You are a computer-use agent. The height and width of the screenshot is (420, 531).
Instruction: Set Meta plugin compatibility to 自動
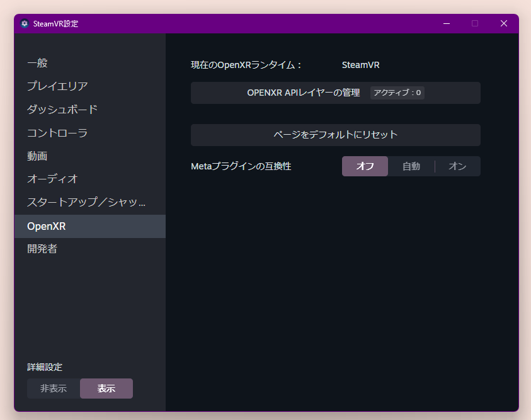pos(411,166)
